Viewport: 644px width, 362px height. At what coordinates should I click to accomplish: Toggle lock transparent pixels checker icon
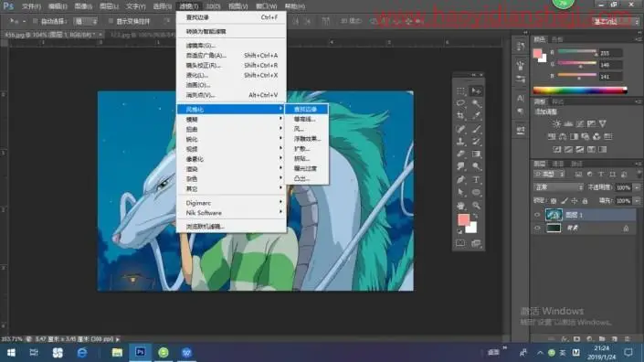pyautogui.click(x=554, y=201)
